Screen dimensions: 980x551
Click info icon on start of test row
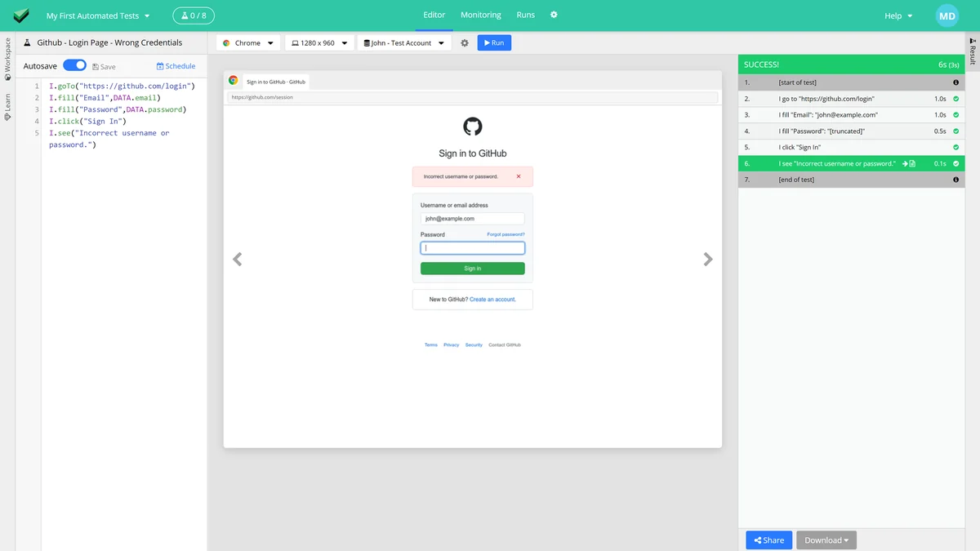pos(955,82)
